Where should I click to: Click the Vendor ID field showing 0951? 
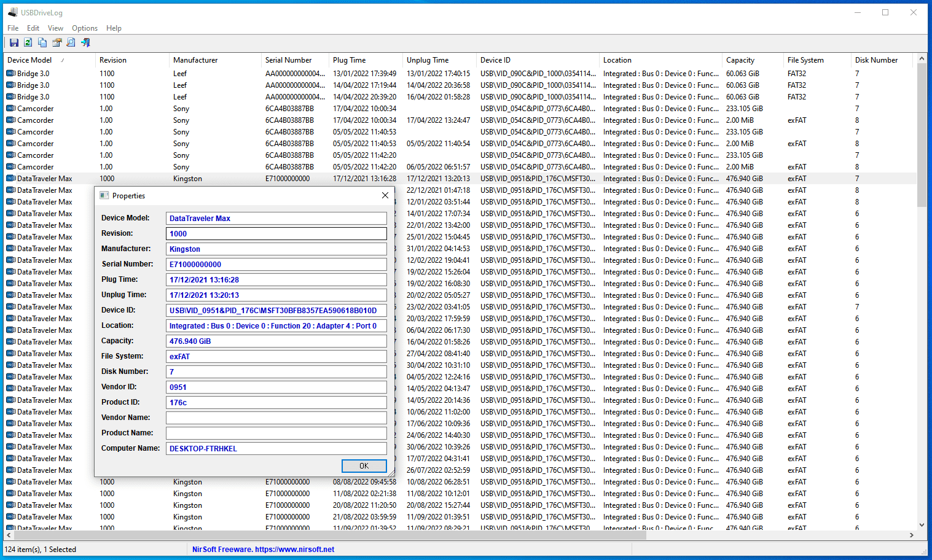276,387
